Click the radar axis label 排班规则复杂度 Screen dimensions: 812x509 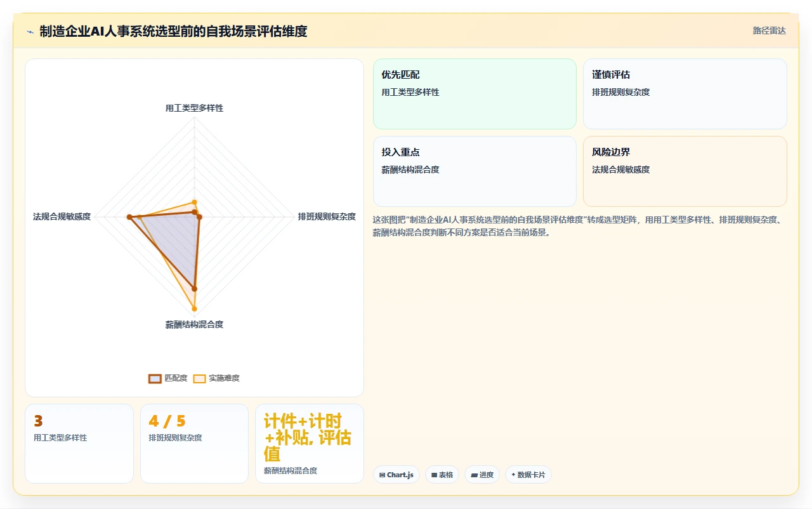[x=327, y=216]
